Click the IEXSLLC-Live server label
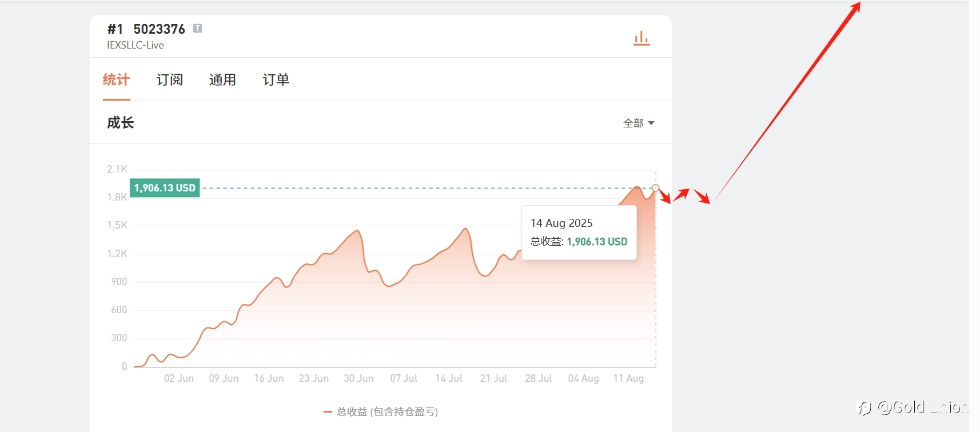The image size is (980, 432). click(x=136, y=45)
